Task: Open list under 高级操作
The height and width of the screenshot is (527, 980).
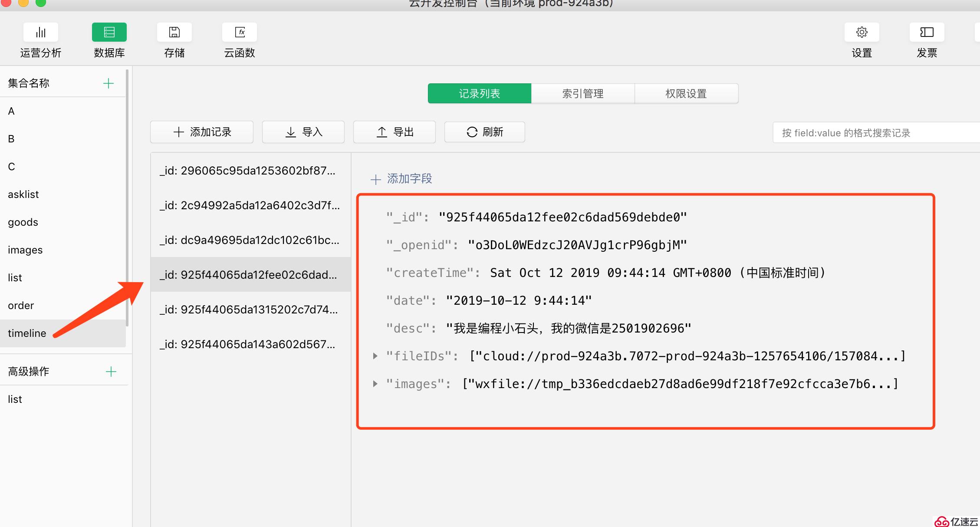Action: 63,399
